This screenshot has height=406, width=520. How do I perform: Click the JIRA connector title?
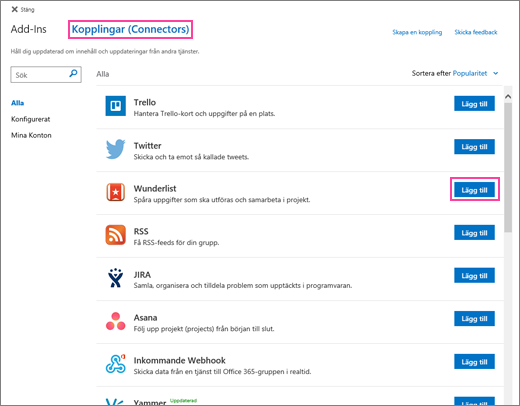point(142,275)
